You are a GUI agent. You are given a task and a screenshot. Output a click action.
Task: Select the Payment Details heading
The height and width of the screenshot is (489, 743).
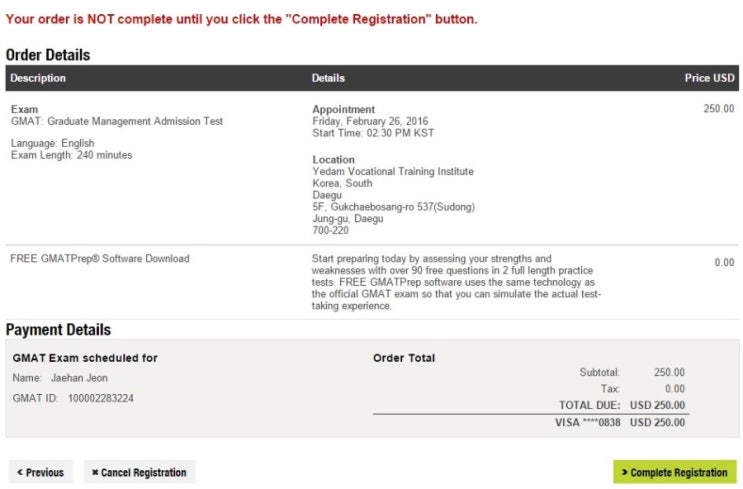[58, 330]
